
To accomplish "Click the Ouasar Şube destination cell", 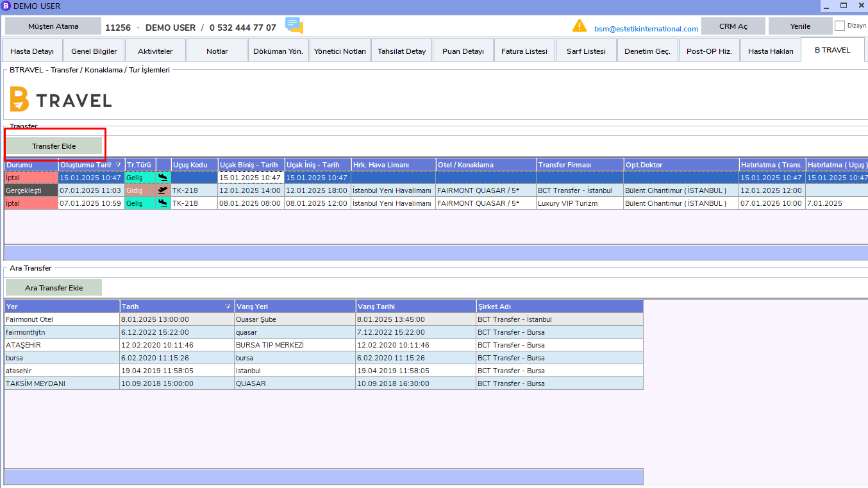I will [x=295, y=319].
